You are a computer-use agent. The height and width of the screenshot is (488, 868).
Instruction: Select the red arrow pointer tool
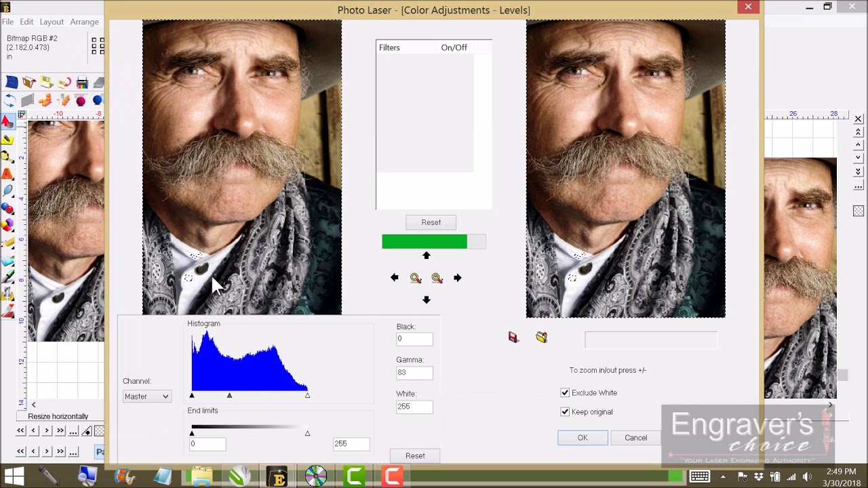tap(7, 122)
